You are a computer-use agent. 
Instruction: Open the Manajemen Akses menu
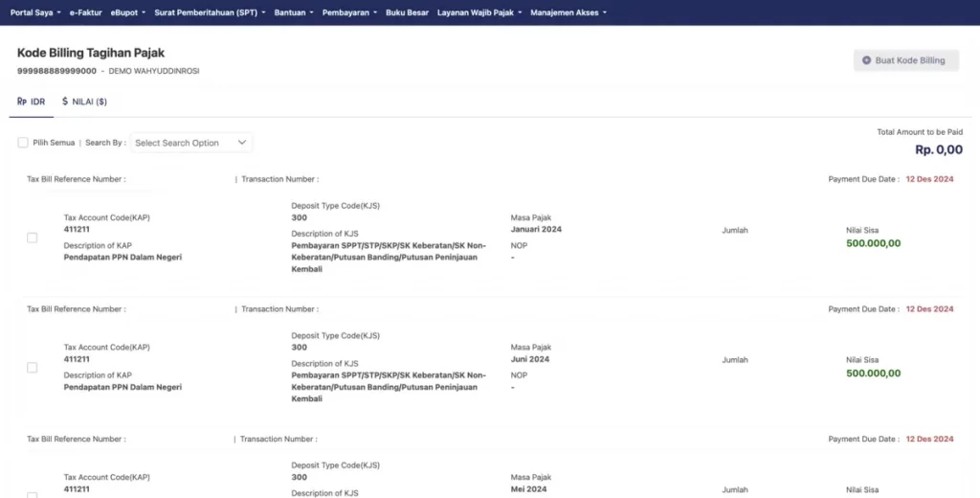click(x=568, y=12)
